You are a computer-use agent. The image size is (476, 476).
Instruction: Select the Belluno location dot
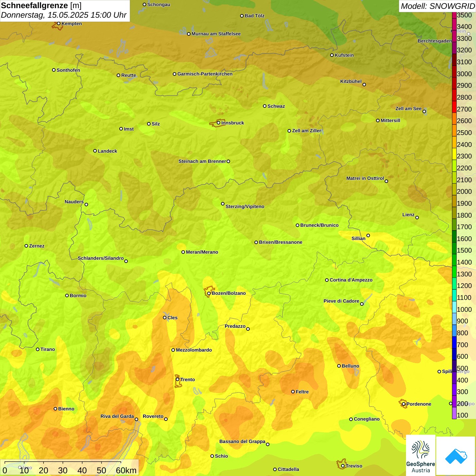(339, 366)
